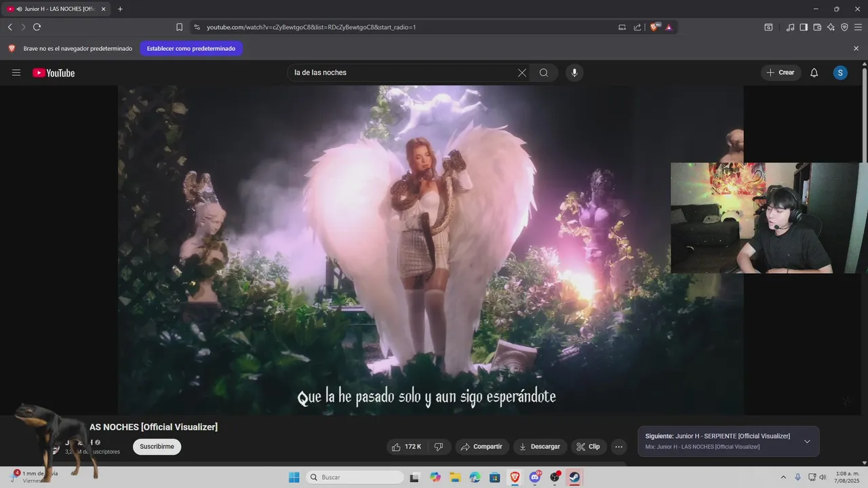The image size is (868, 488).
Task: Open the weather widget on taskbar
Action: (x=35, y=476)
